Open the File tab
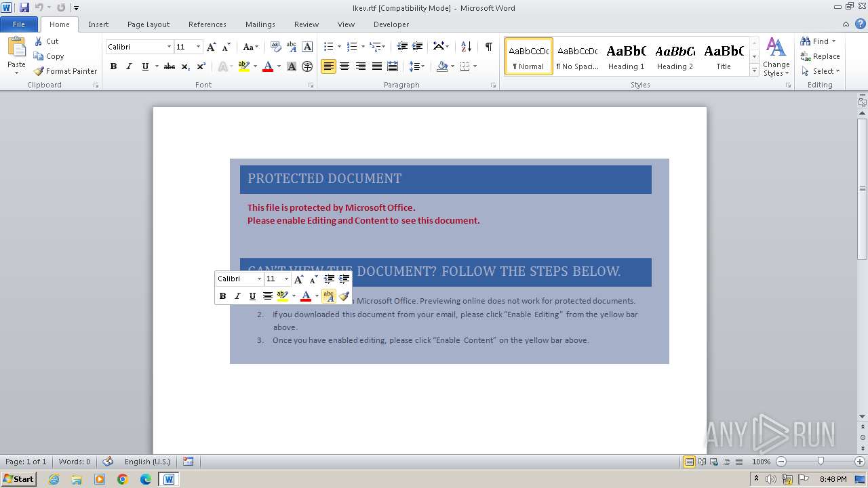Image resolution: width=868 pixels, height=488 pixels. pos(19,24)
